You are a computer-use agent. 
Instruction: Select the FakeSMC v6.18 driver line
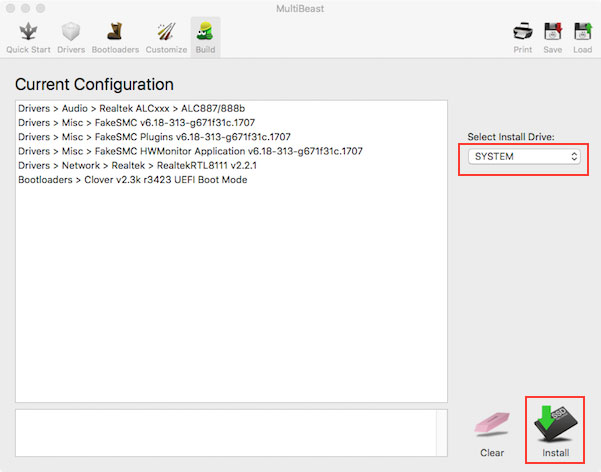[x=136, y=122]
